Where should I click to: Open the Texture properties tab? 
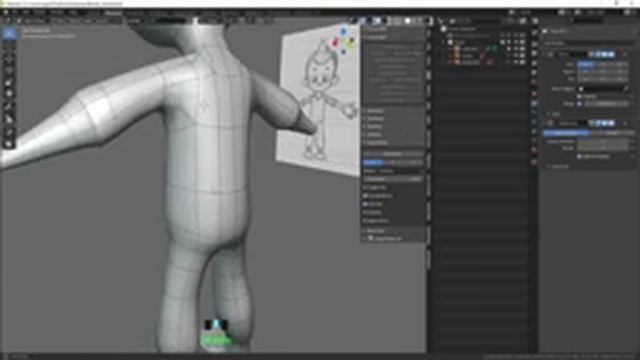[534, 162]
